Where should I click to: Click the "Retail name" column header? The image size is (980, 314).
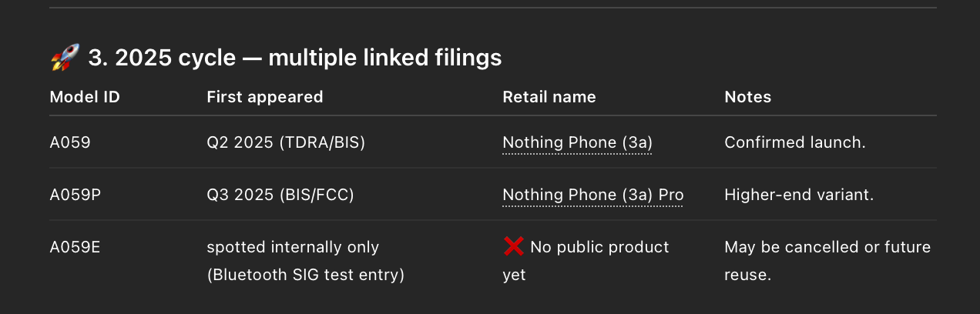point(549,97)
